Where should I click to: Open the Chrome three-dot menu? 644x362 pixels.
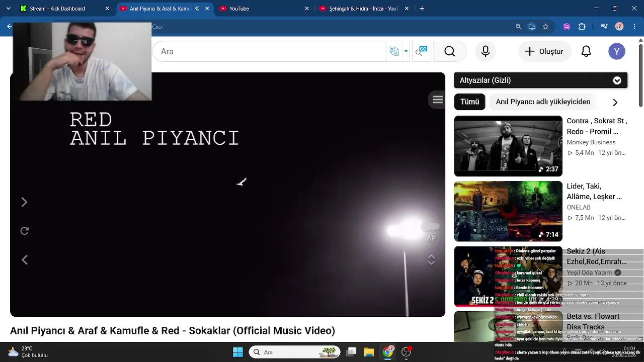[634, 27]
